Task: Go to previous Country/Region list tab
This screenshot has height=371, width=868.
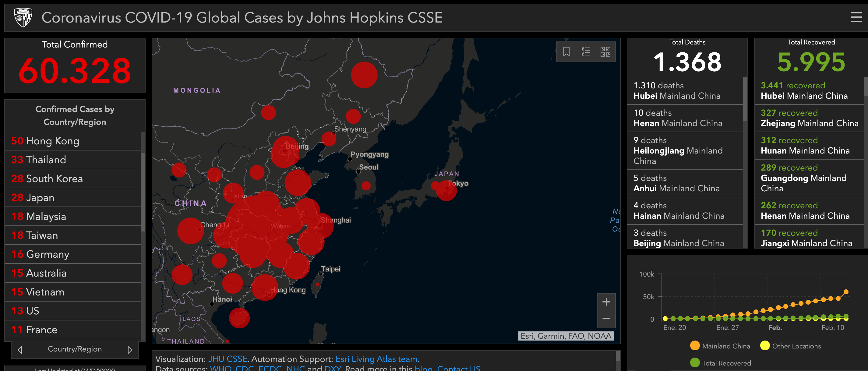Action: pyautogui.click(x=20, y=350)
